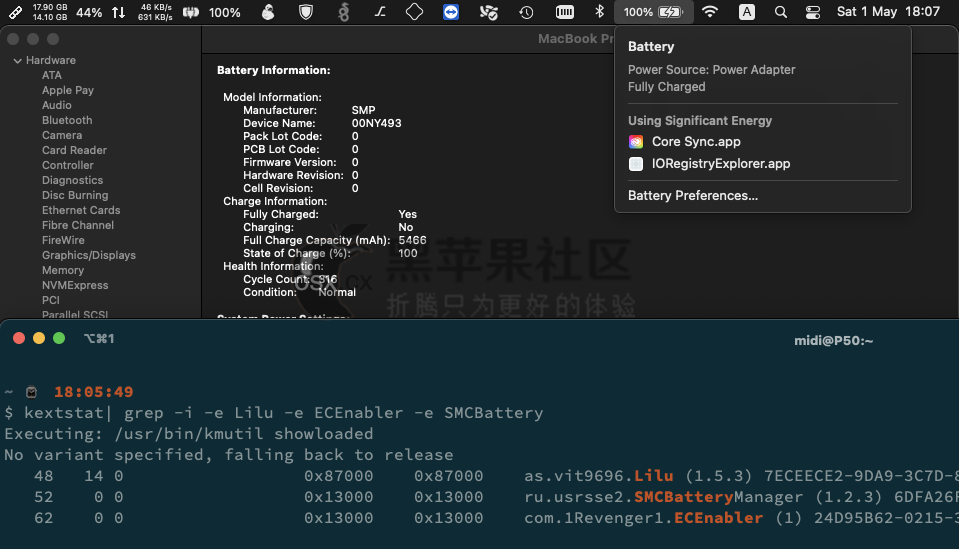Click the memory stick icon in menu bar
This screenshot has width=959, height=549.
pos(15,12)
